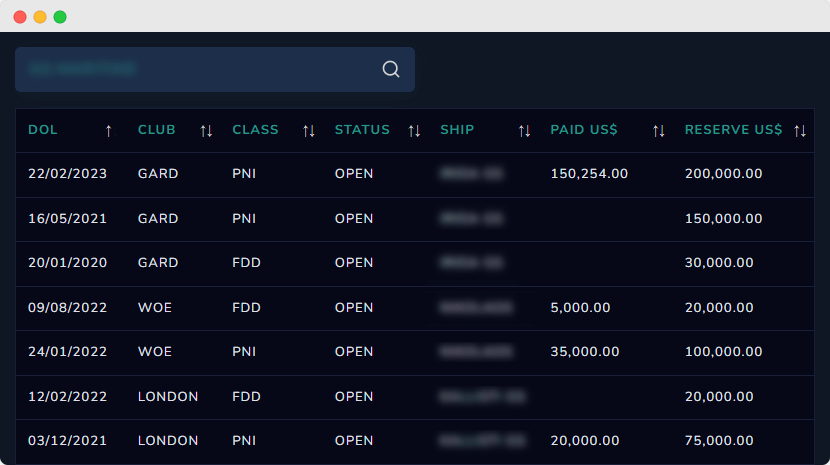830x465 pixels.
Task: Click the 35,000.00 paid amount cell
Action: 584,352
